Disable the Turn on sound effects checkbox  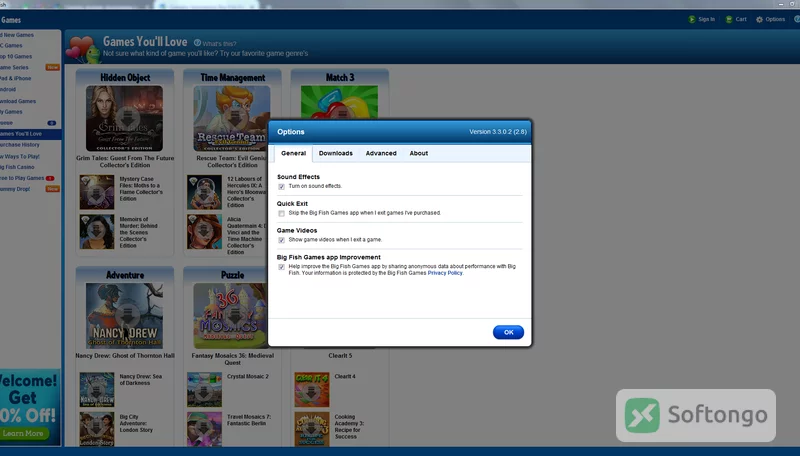click(281, 187)
